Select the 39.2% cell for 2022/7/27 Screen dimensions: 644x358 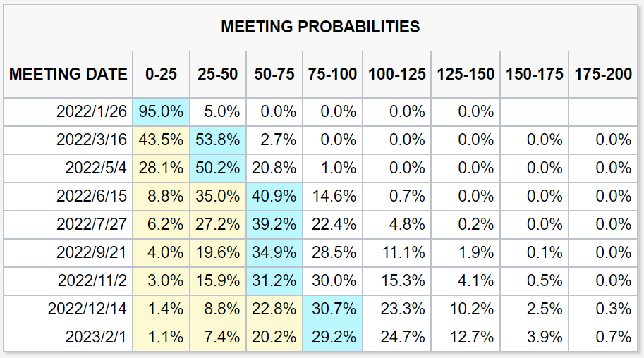point(274,225)
